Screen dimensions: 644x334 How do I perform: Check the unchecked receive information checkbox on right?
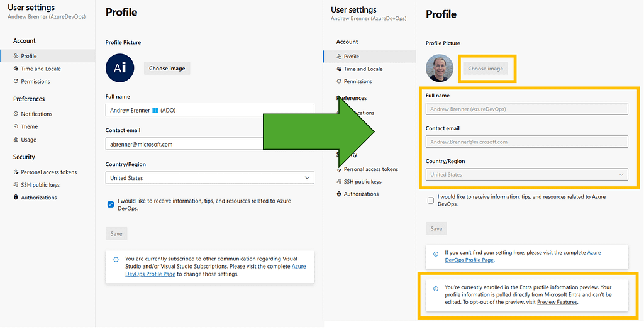tap(431, 201)
